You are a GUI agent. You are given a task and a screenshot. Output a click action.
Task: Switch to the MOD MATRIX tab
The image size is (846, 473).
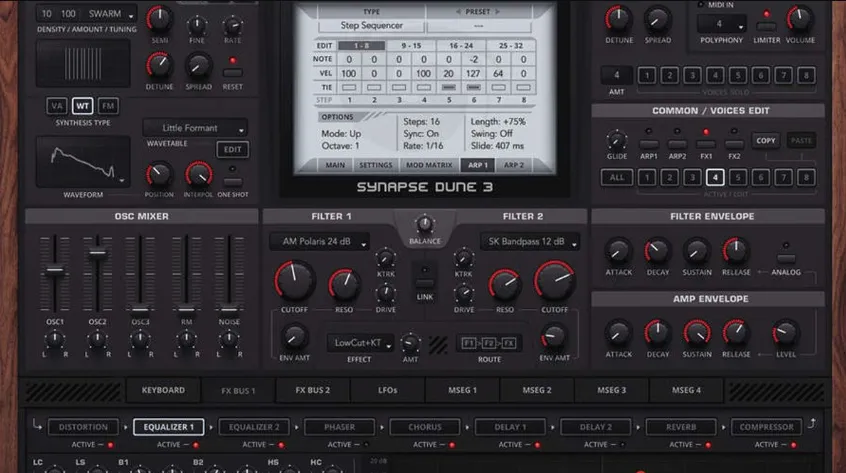coord(429,165)
